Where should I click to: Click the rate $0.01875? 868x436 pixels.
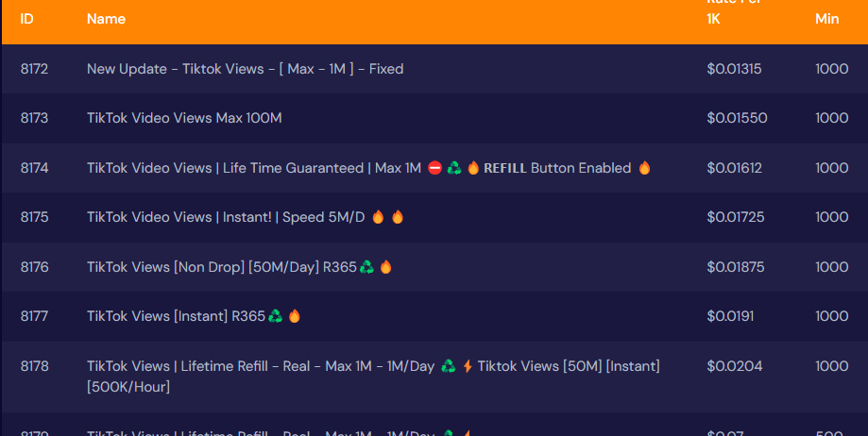pyautogui.click(x=735, y=267)
